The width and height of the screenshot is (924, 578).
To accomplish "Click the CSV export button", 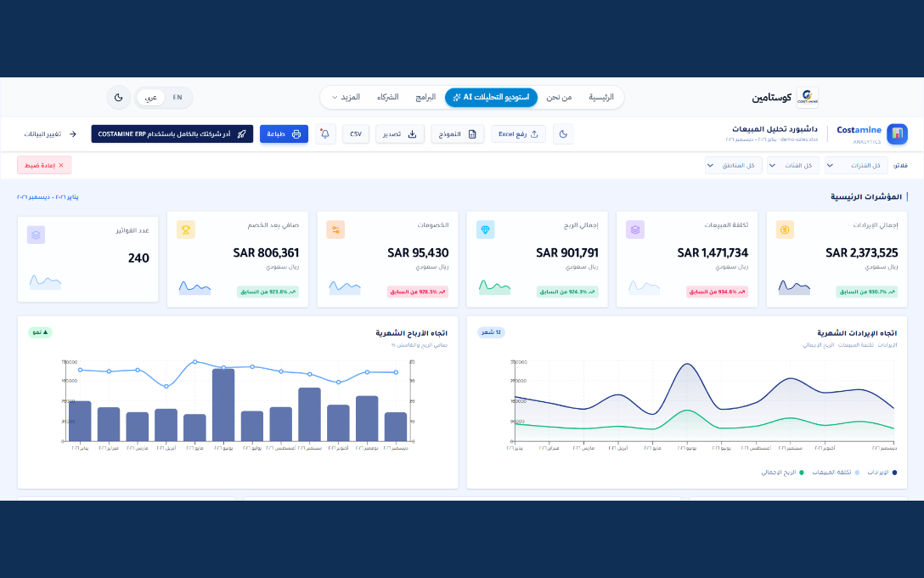I will click(356, 134).
